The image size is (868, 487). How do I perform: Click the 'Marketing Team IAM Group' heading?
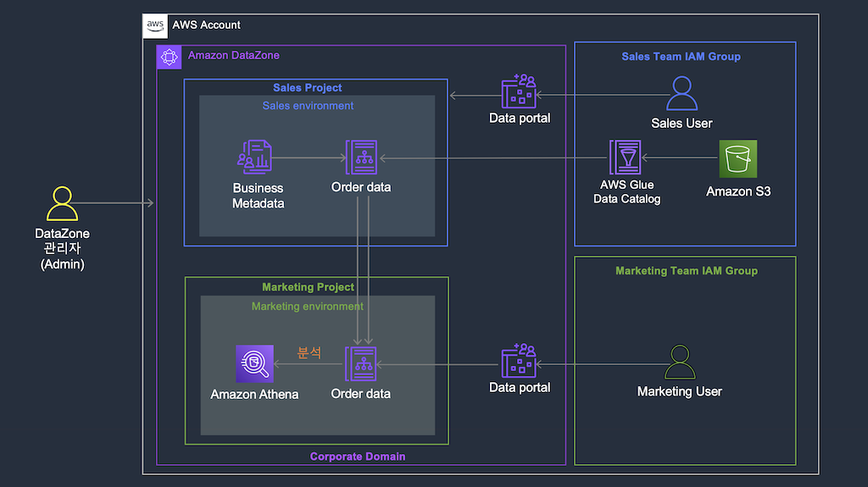(687, 271)
